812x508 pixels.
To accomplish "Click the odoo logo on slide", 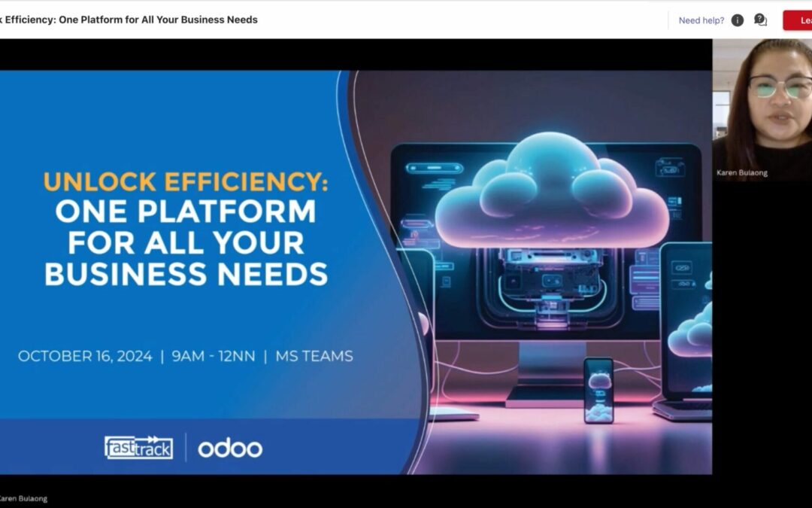I will (x=230, y=449).
